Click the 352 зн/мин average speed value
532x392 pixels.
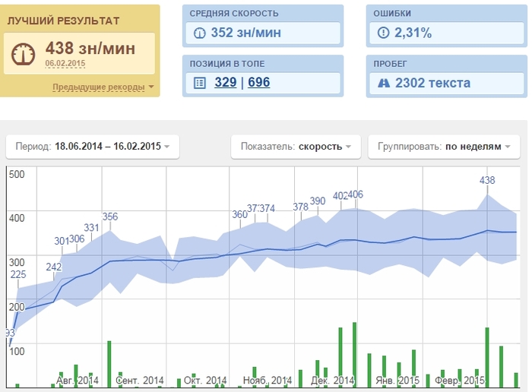(x=246, y=33)
